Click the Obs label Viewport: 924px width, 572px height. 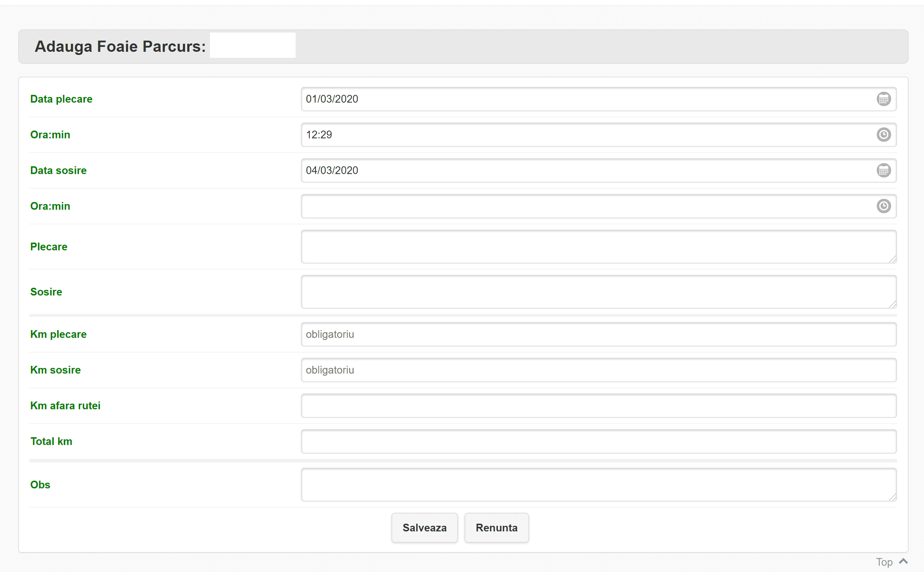point(40,484)
